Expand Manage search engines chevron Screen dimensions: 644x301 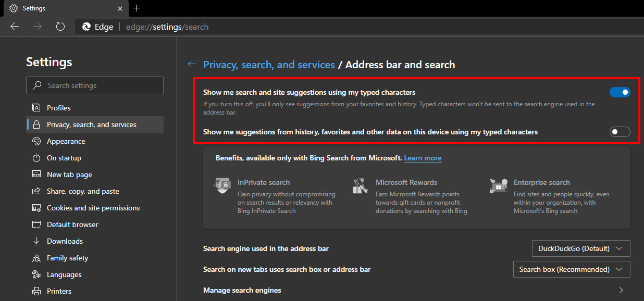click(621, 290)
